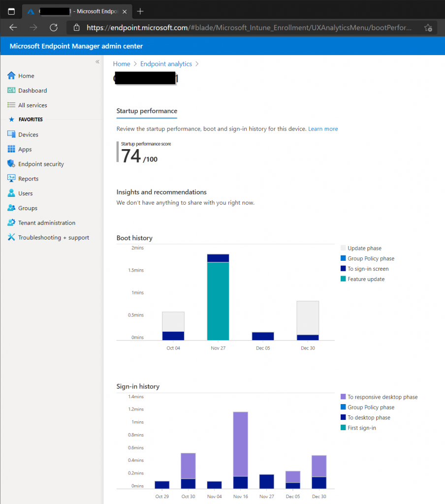Click the To responsive desktop phase swatch
This screenshot has width=445, height=504.
343,397
